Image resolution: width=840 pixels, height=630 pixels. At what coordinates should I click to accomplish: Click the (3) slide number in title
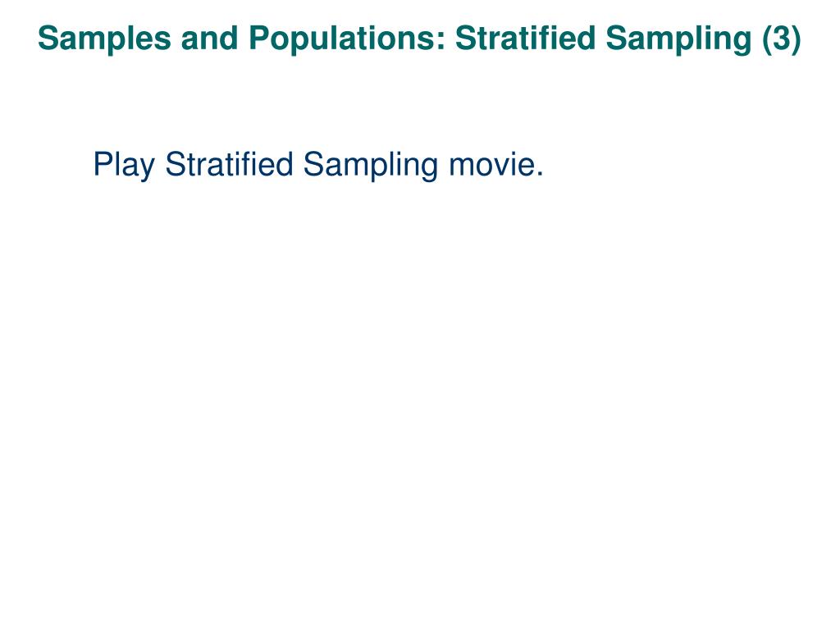pyautogui.click(x=782, y=39)
